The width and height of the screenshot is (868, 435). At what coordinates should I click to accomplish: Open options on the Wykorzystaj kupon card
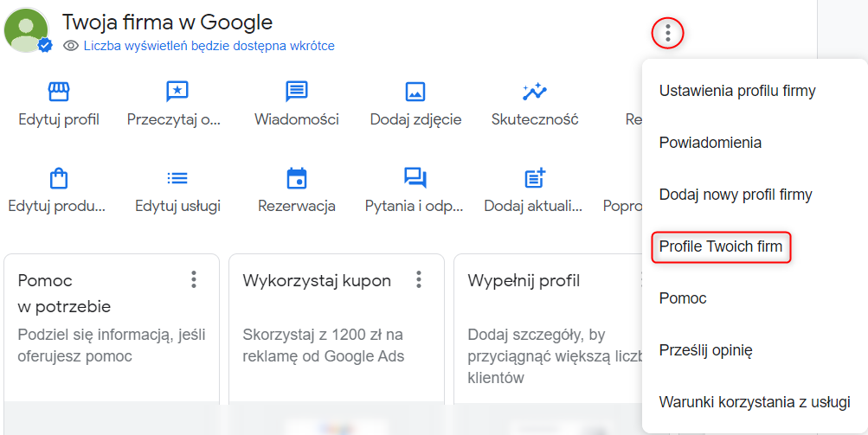[x=419, y=279]
